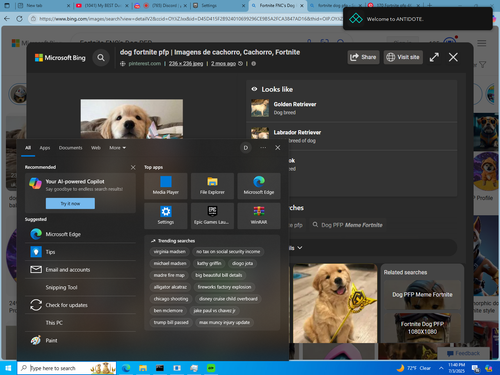Click the Visit site button
The width and height of the screenshot is (500, 375).
(403, 57)
